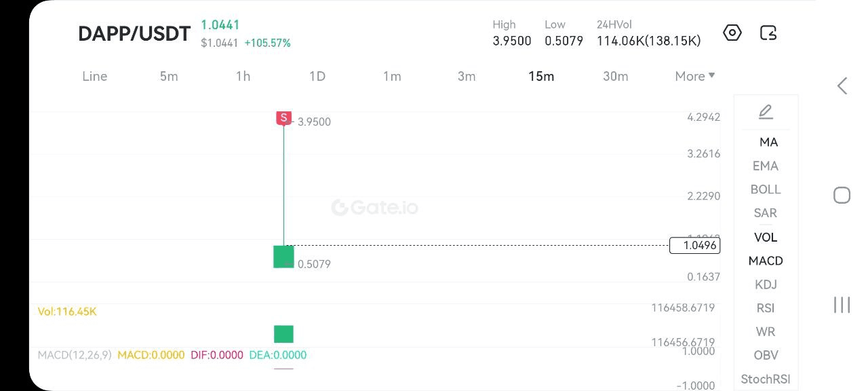Expand the More timeframes dropdown
The width and height of the screenshot is (868, 391).
point(695,76)
